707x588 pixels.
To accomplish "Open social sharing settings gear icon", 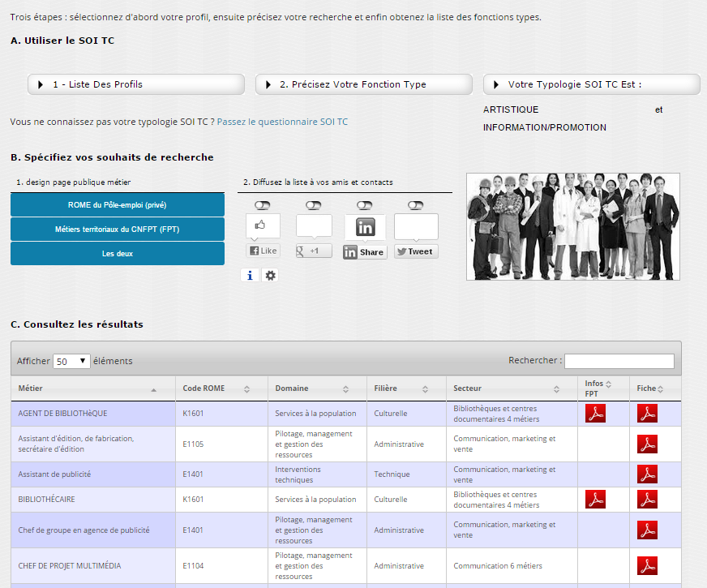I will pyautogui.click(x=271, y=276).
